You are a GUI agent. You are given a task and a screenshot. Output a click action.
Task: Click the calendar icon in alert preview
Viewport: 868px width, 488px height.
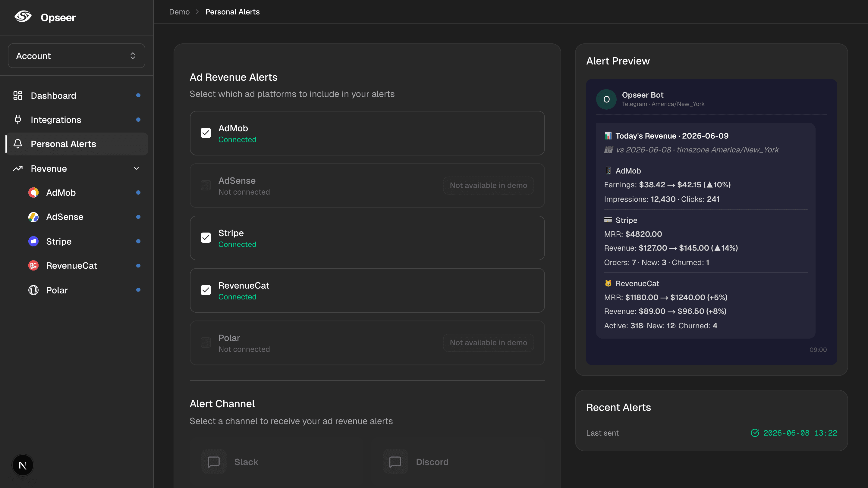(x=608, y=149)
